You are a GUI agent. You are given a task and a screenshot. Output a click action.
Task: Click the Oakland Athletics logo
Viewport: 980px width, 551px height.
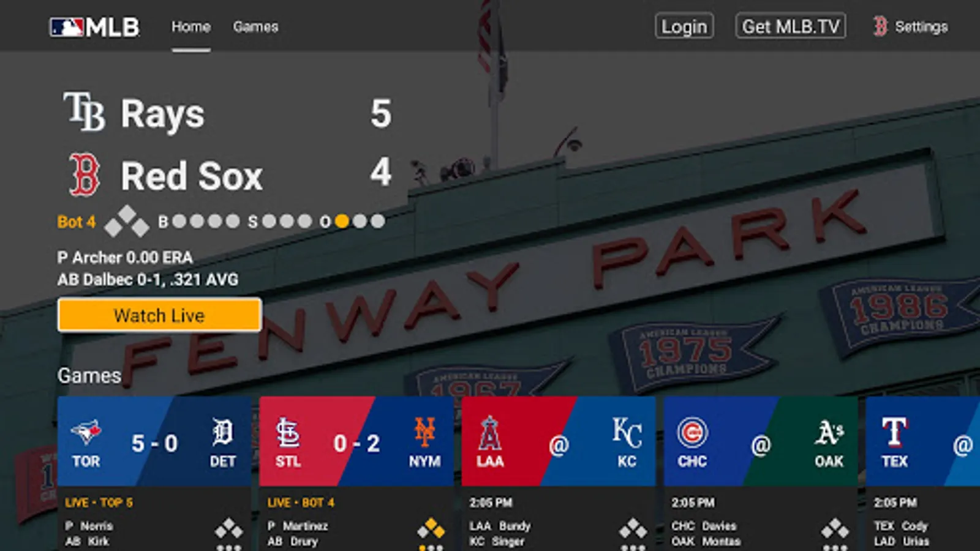[x=829, y=432]
